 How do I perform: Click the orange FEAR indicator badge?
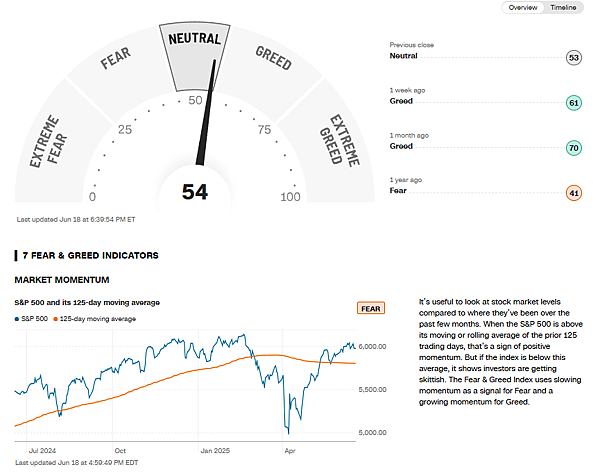coord(370,308)
